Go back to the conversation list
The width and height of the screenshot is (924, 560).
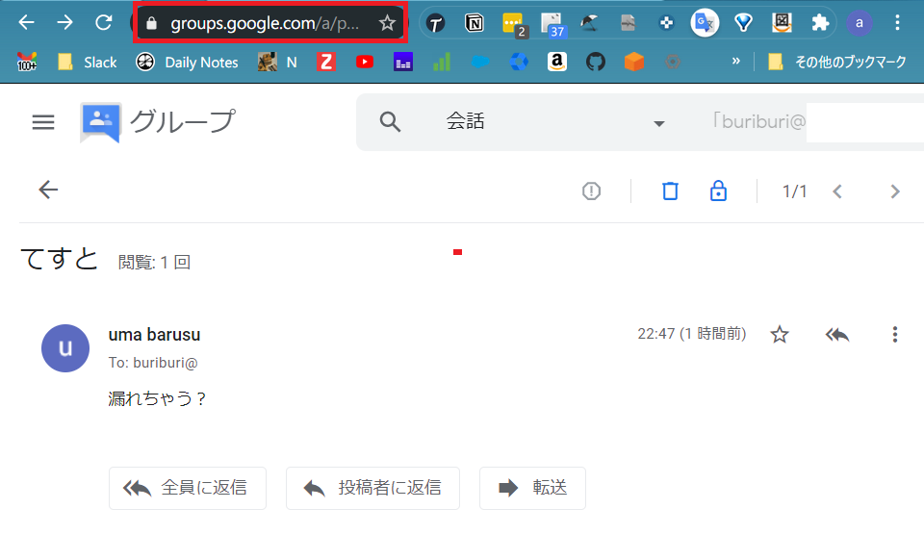click(x=48, y=191)
